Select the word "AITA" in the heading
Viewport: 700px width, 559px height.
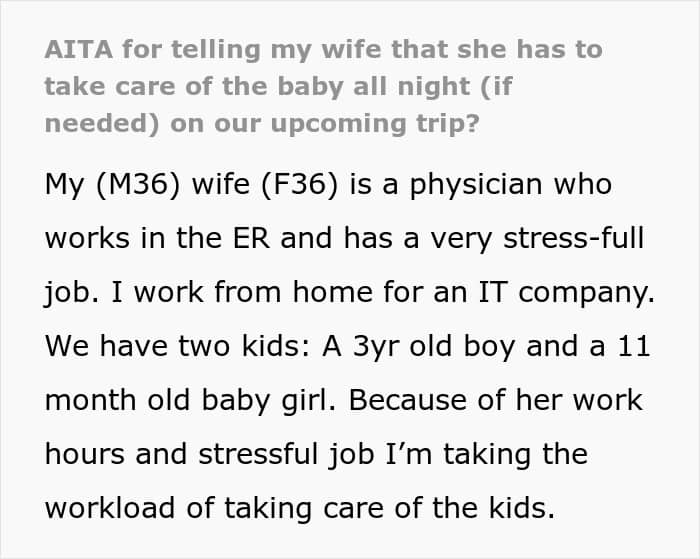click(x=79, y=49)
